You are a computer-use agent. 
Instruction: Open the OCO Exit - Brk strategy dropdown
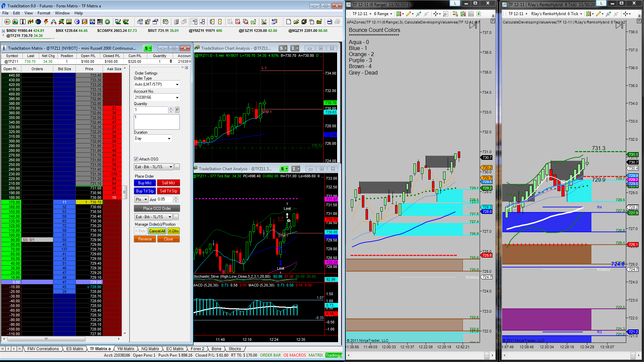(x=153, y=217)
